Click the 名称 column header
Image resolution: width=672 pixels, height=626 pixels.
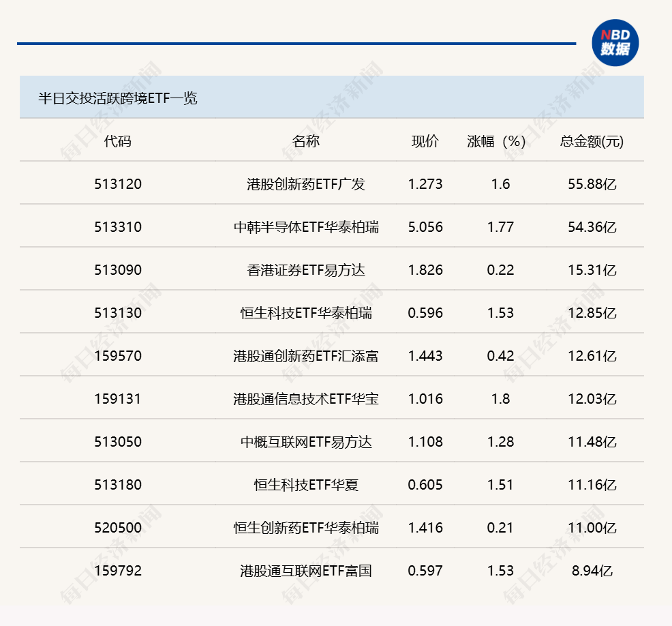tap(305, 141)
